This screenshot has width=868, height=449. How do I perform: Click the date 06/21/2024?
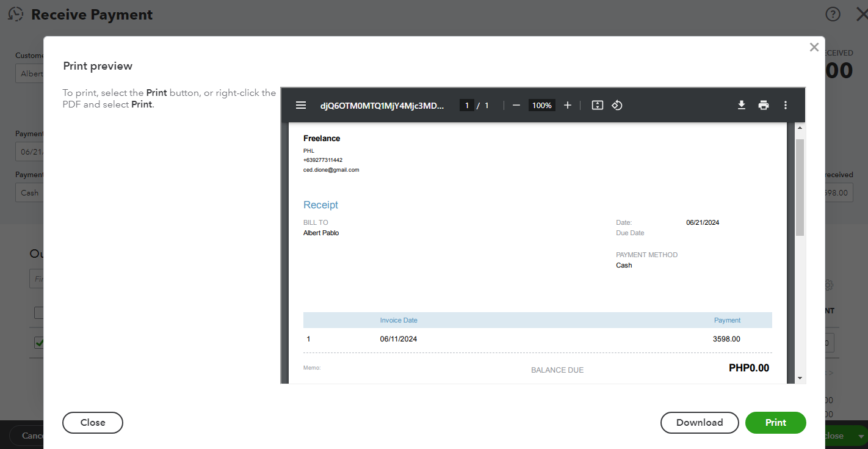(703, 222)
